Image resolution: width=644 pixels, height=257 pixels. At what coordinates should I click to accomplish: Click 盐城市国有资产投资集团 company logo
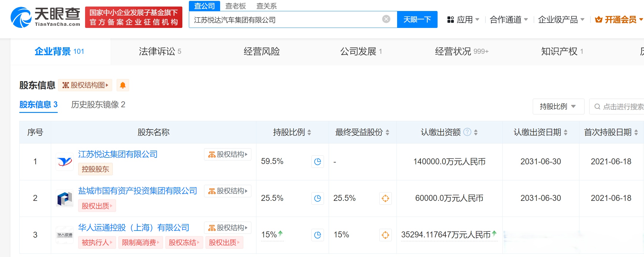coord(65,198)
